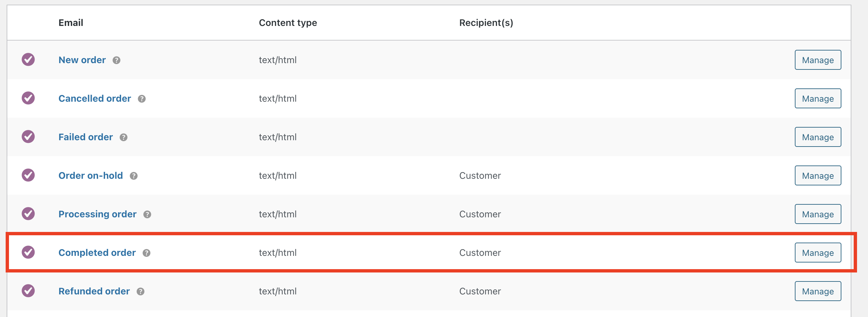The width and height of the screenshot is (868, 317).
Task: Click help icon beside Cancelled order
Action: point(142,99)
